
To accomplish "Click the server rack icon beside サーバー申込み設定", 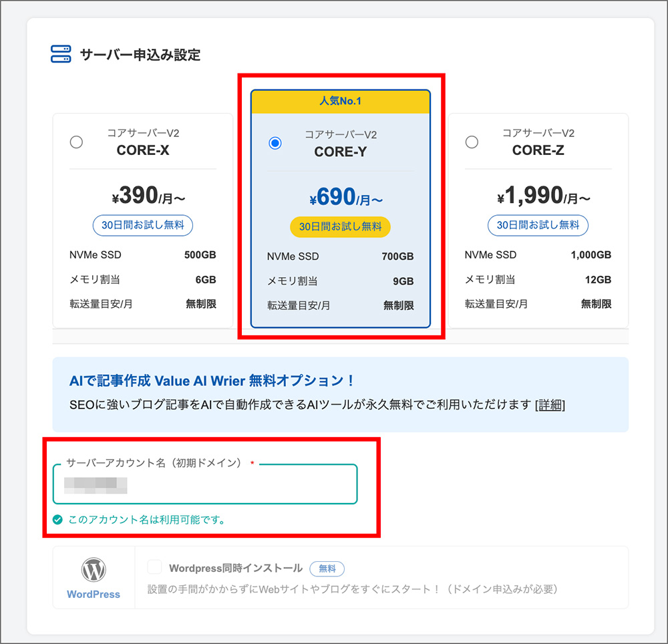I will click(60, 53).
